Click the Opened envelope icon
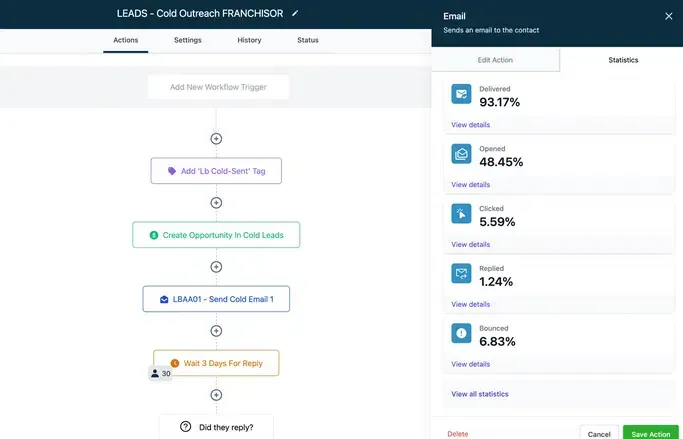Screen dimensions: 683x439 tap(461, 154)
